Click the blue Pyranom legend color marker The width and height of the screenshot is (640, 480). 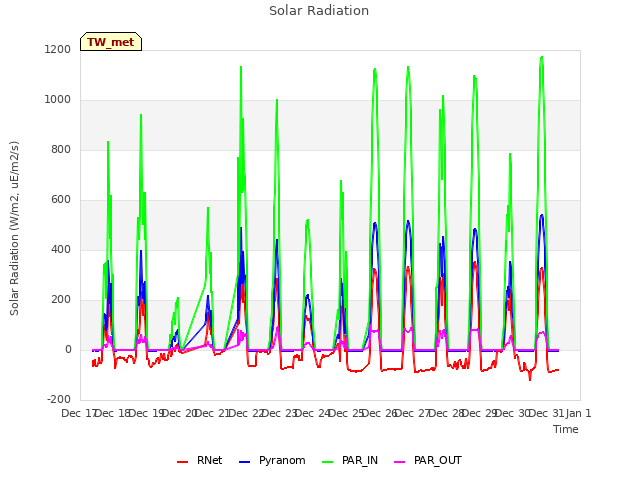click(244, 462)
